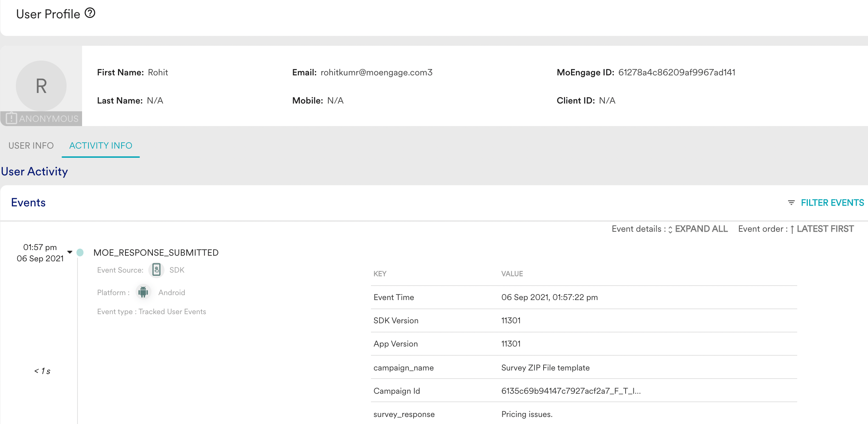Screen dimensions: 868x424
Task: Click the 01:57 pm 06 Sep 2021 timestamp
Action: click(40, 253)
